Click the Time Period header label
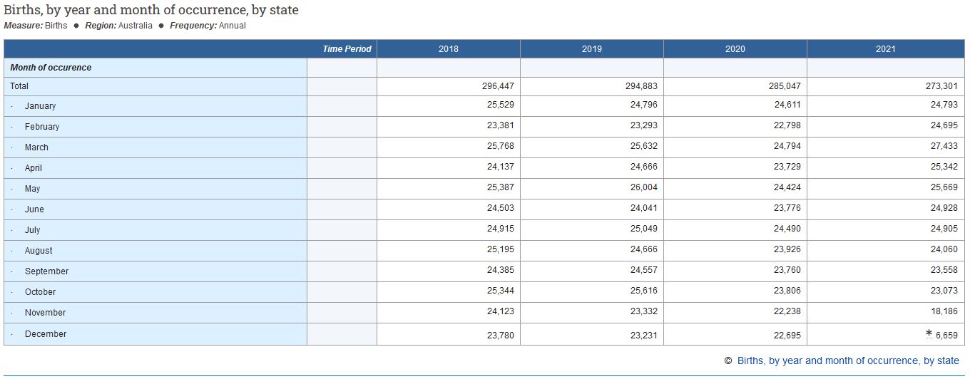 (347, 49)
